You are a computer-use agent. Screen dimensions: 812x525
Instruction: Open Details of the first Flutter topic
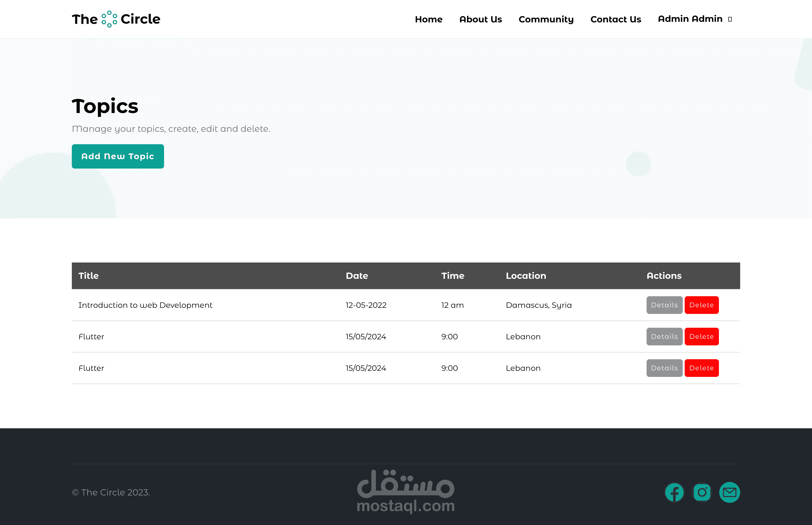[x=664, y=337]
